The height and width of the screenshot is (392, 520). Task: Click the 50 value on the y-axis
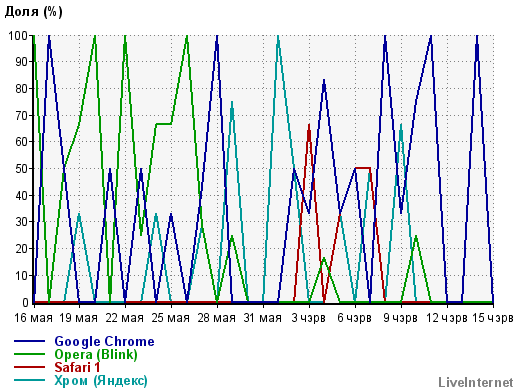pos(22,169)
